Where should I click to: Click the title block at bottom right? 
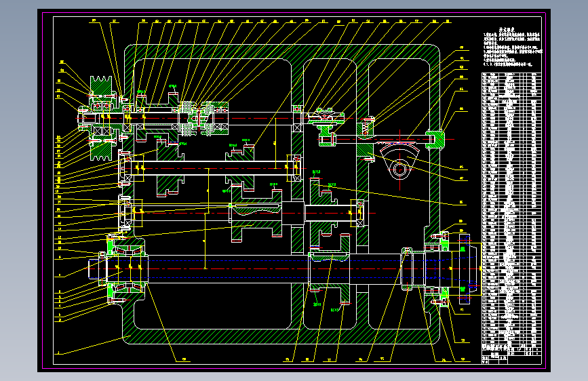(x=511, y=355)
